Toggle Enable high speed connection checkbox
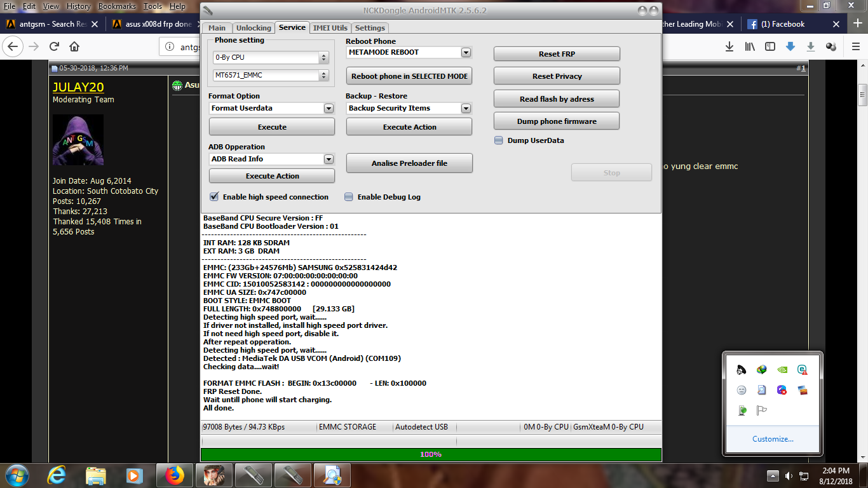Image resolution: width=868 pixels, height=488 pixels. tap(214, 197)
